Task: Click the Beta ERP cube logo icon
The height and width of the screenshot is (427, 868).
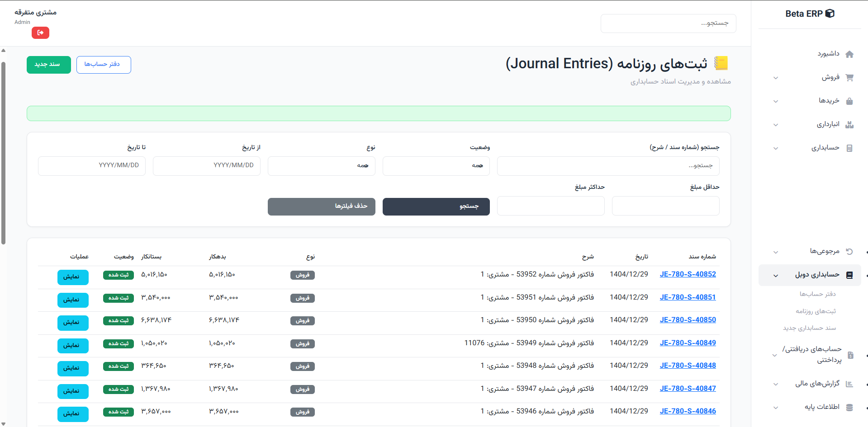Action: pyautogui.click(x=830, y=14)
